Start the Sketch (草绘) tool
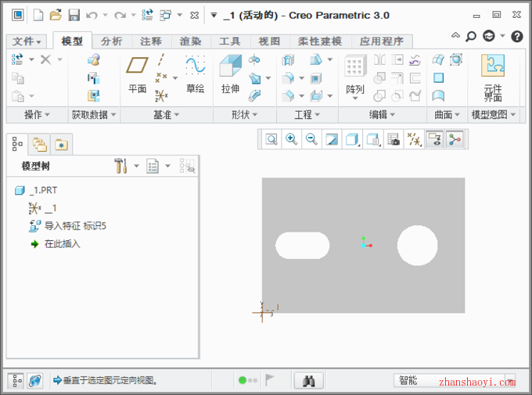 click(x=195, y=74)
